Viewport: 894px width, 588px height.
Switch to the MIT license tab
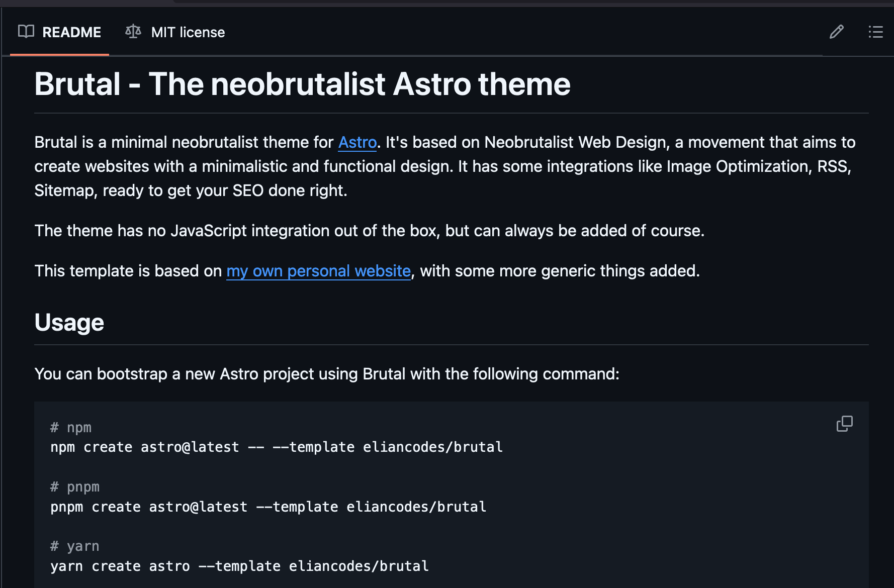[x=188, y=32]
